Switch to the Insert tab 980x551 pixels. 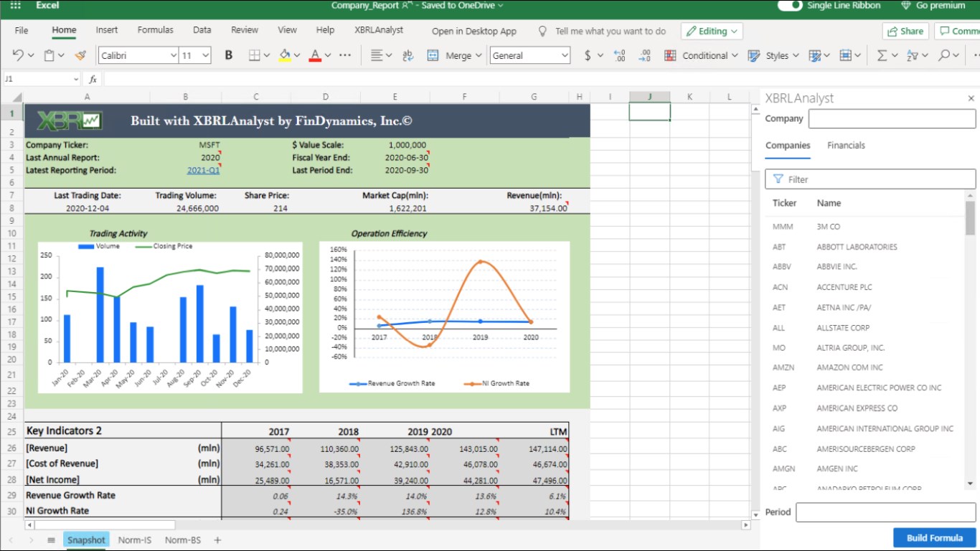coord(107,30)
